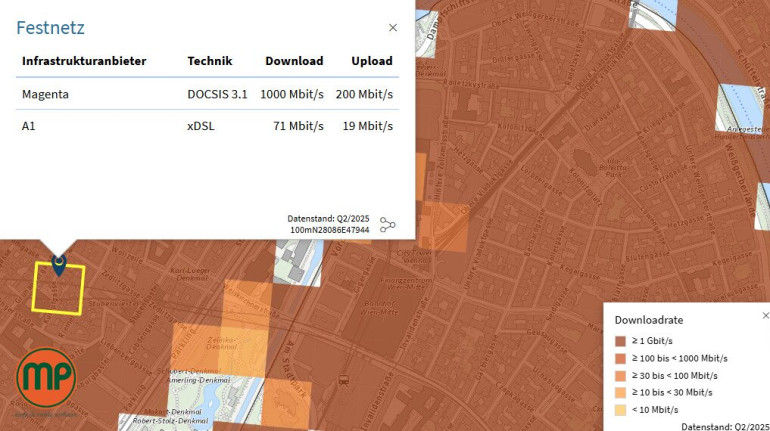The height and width of the screenshot is (431, 770).
Task: Close the Downloadrate legend panel
Action: point(765,315)
